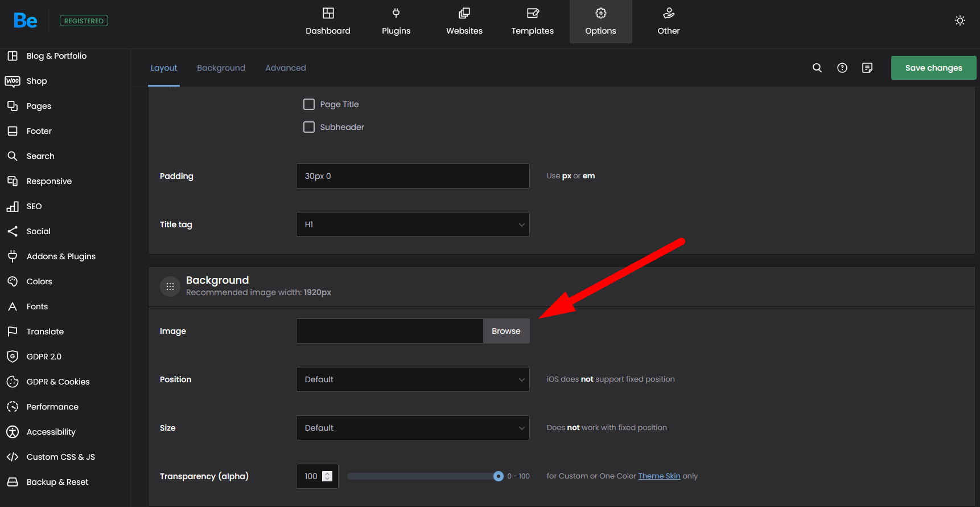Open the Dashboard section
This screenshot has height=507, width=980.
click(328, 22)
